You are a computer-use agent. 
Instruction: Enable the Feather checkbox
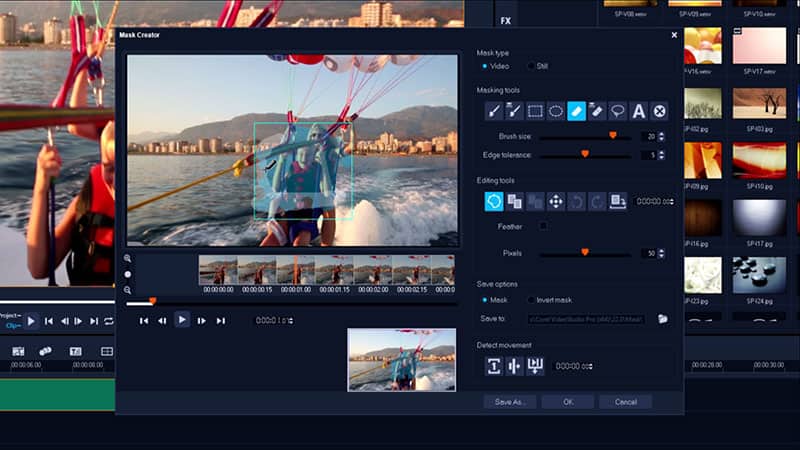pos(543,227)
